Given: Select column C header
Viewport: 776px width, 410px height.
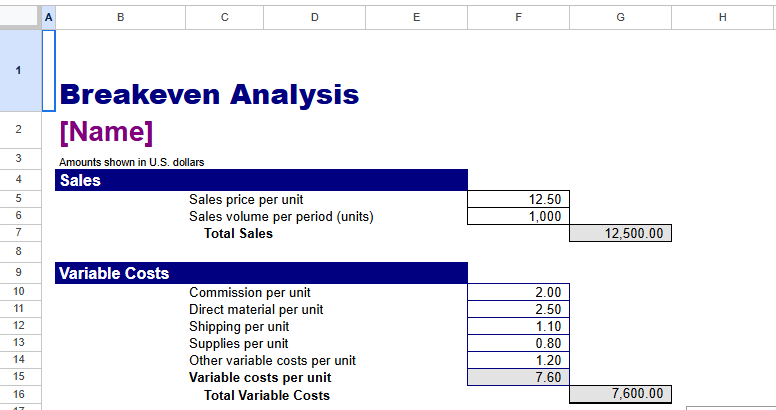Looking at the screenshot, I should 223,17.
